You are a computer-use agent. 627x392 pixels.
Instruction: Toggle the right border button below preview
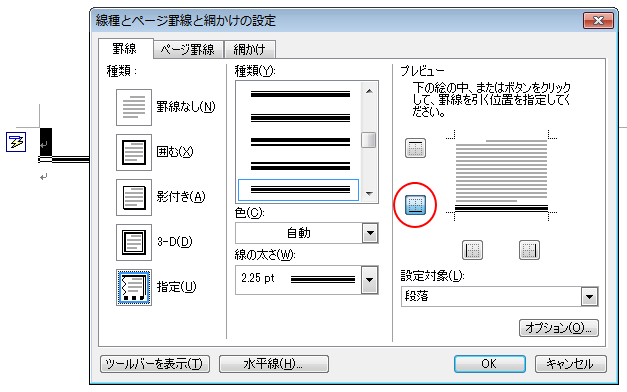click(529, 250)
